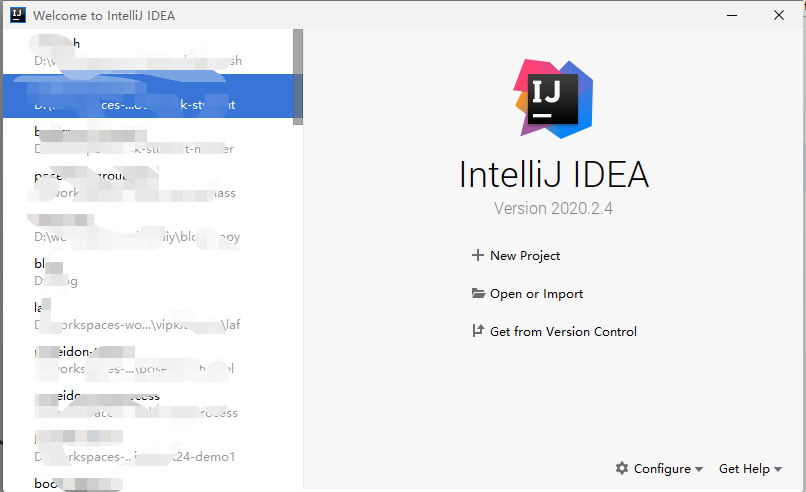
Task: Open the recent project with path ending \laf
Action: click(x=148, y=316)
